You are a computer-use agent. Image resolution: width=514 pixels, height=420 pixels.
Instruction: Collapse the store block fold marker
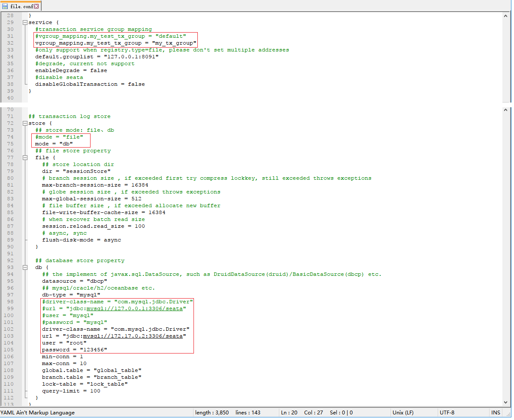coord(25,123)
